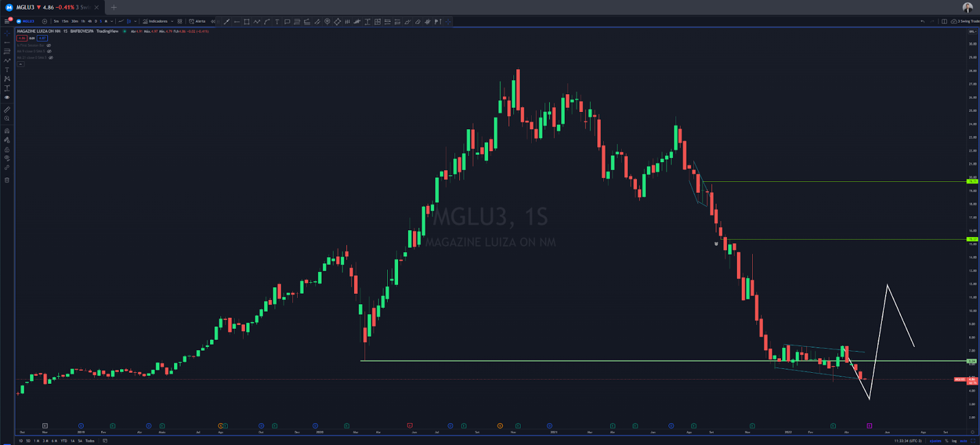Open the Fibonacci/Gann tools in left sidebar
This screenshot has width=980, height=445.
click(x=7, y=51)
